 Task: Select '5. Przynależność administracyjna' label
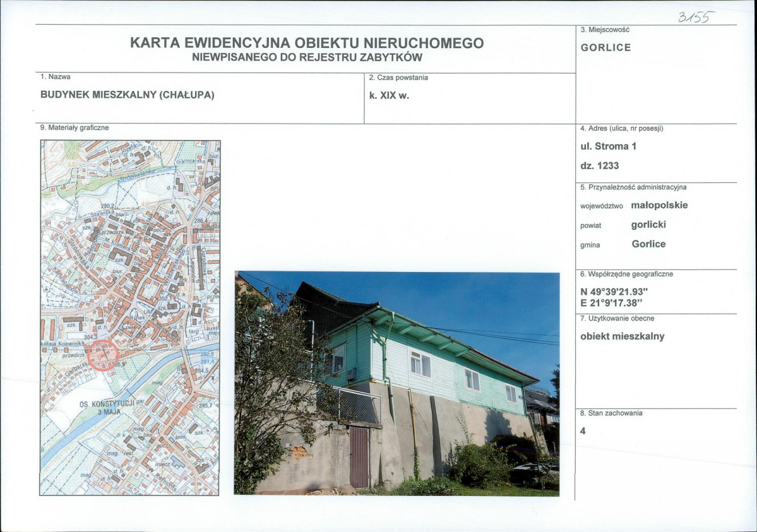click(633, 187)
